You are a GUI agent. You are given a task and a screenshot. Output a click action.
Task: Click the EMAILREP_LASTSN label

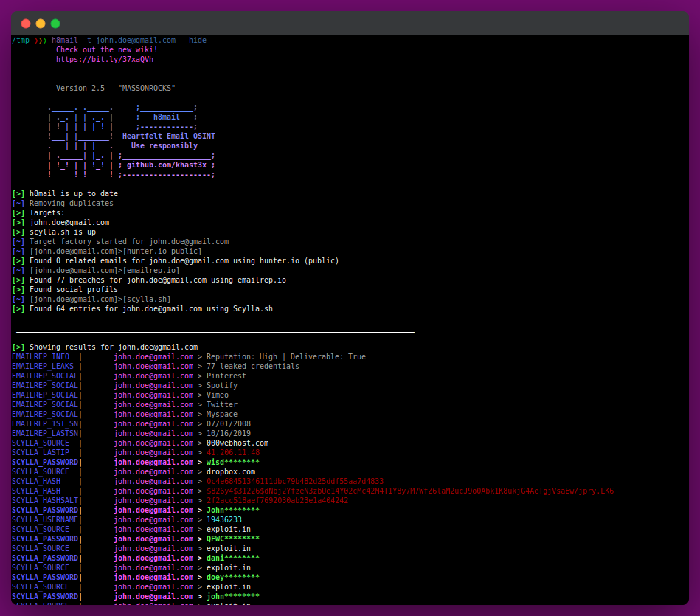click(45, 434)
